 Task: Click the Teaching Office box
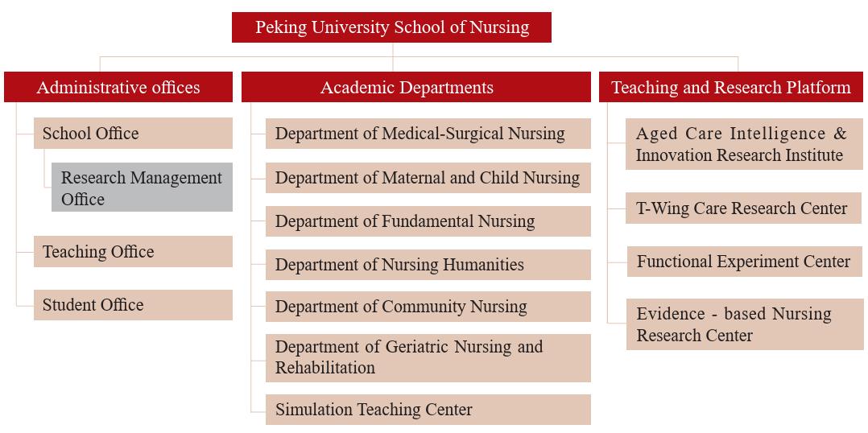click(133, 252)
